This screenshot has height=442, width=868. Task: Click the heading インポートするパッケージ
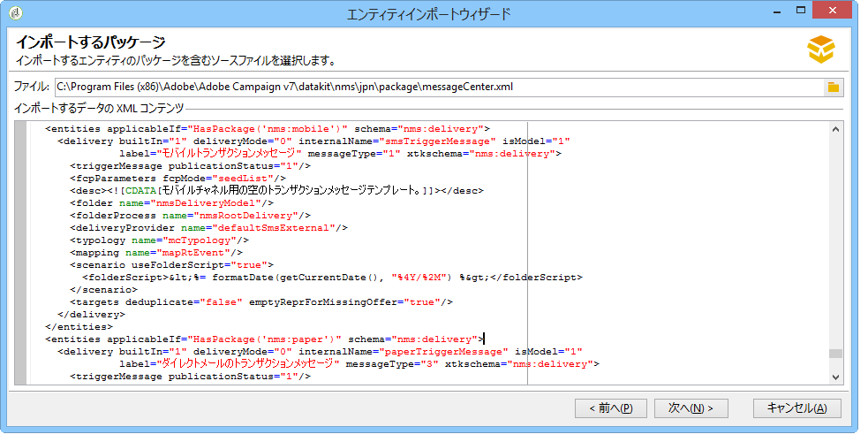pyautogui.click(x=90, y=42)
